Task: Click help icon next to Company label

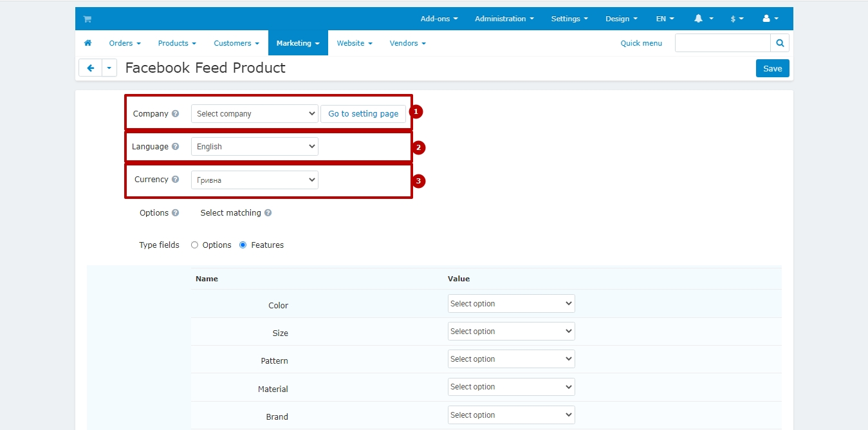Action: point(175,114)
